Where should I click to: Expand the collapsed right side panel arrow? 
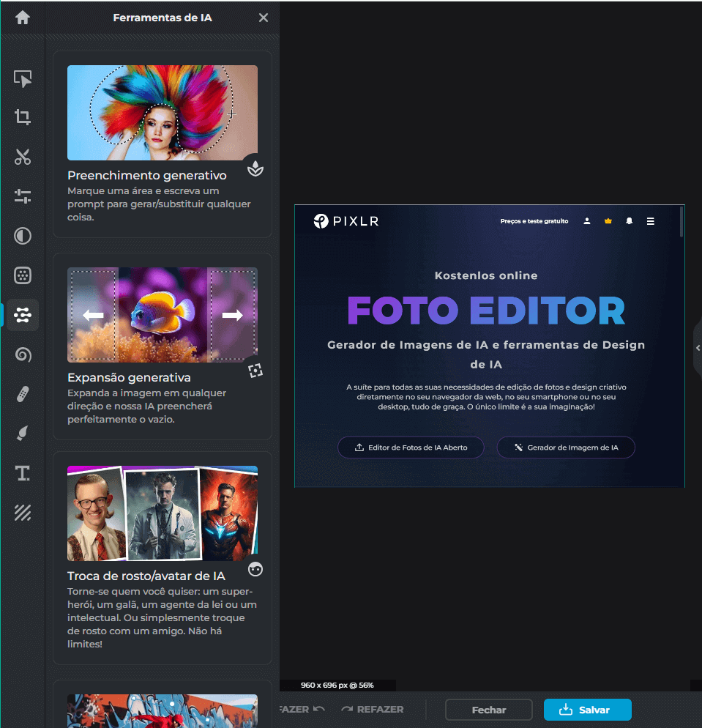coord(698,348)
